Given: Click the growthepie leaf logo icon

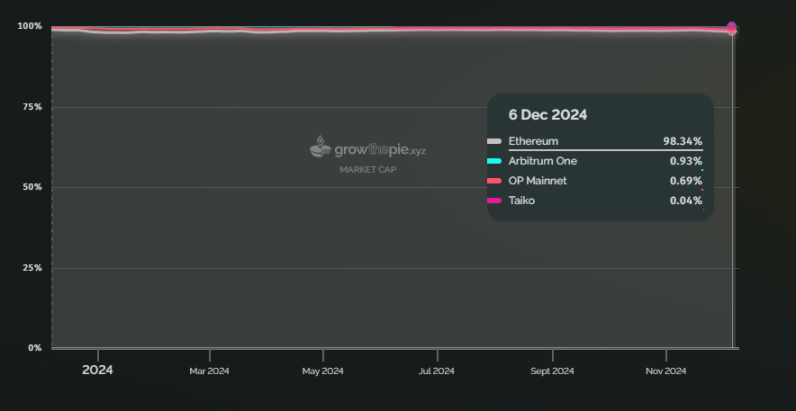Looking at the screenshot, I should pyautogui.click(x=320, y=147).
